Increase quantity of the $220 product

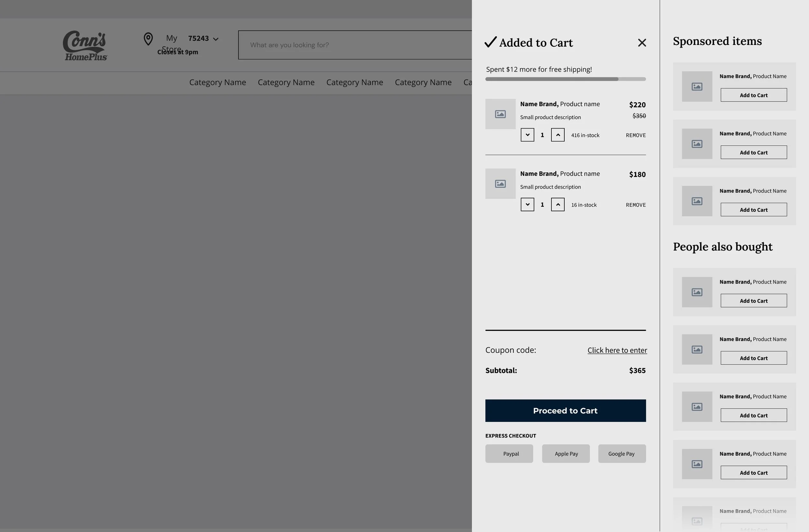tap(558, 135)
